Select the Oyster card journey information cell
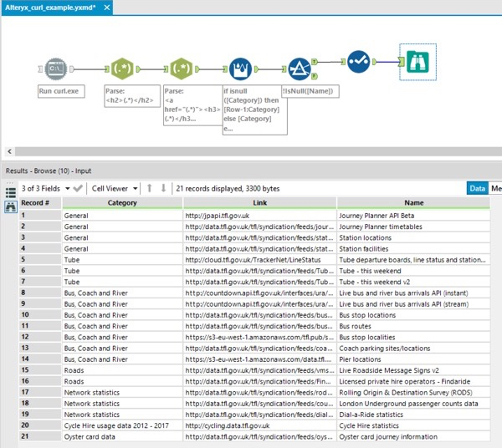This screenshot has height=448, width=502. point(413,437)
